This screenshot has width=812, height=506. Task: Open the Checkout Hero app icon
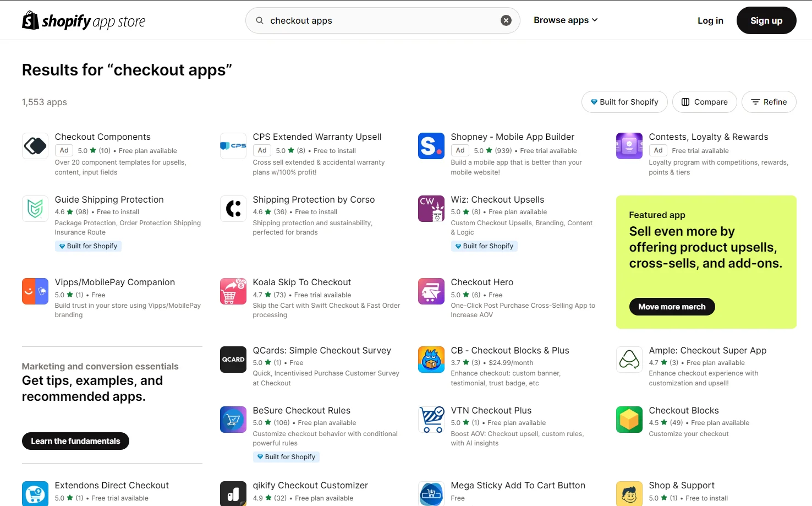(x=431, y=291)
